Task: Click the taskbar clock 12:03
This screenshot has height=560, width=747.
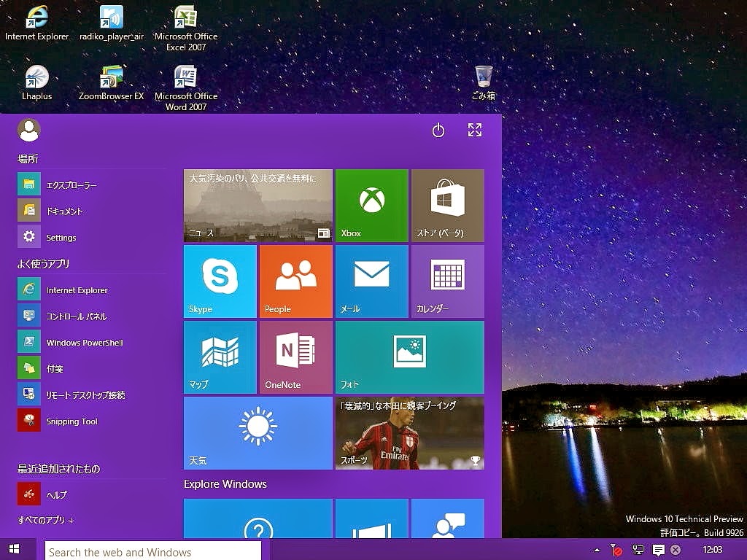Action: (x=712, y=550)
